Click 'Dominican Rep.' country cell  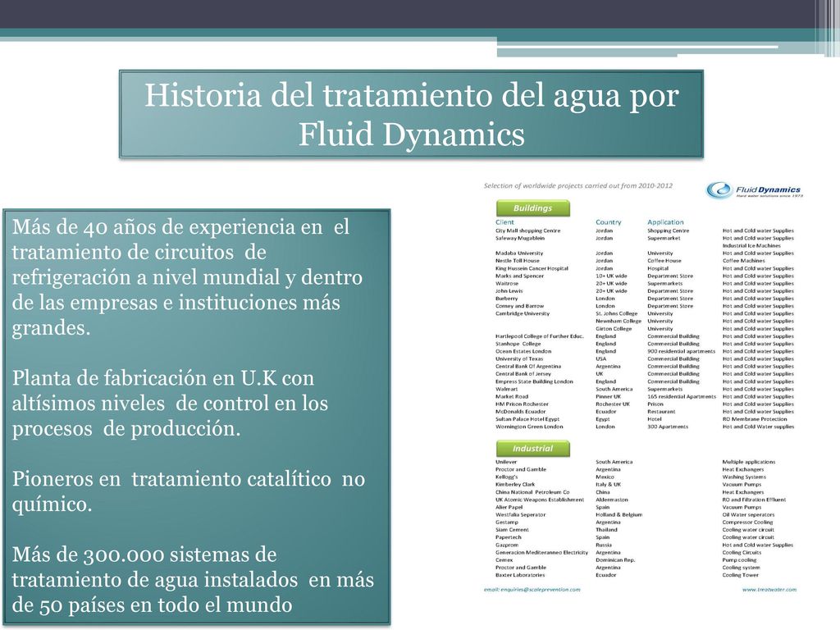coord(615,559)
